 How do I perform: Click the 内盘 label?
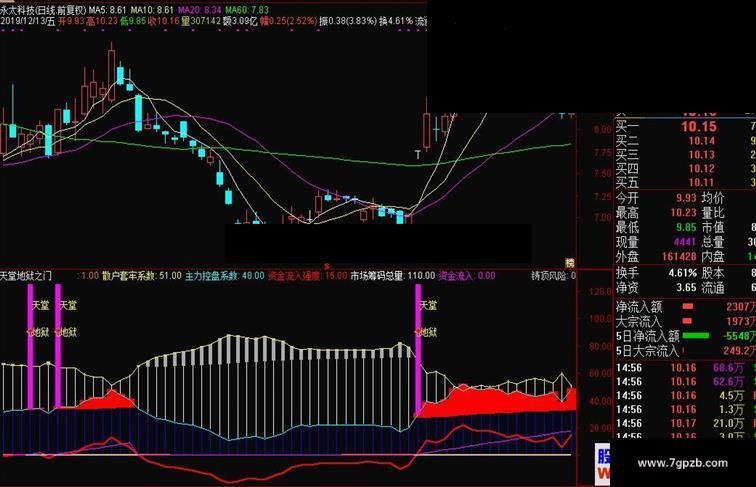click(713, 257)
